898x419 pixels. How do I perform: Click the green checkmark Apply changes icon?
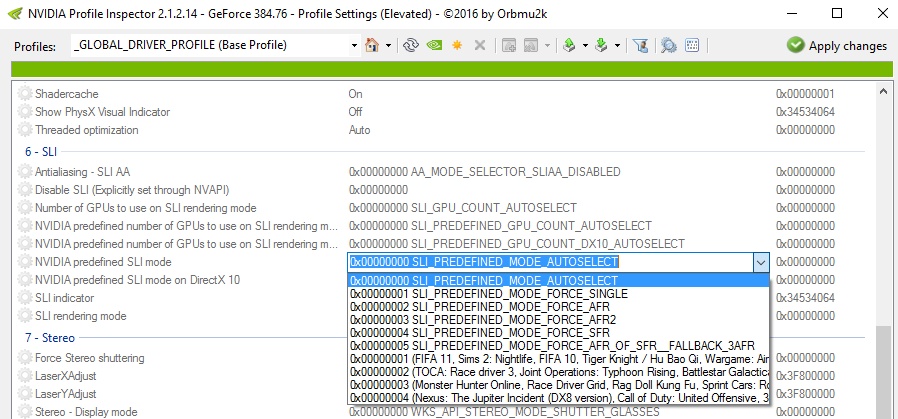click(795, 45)
